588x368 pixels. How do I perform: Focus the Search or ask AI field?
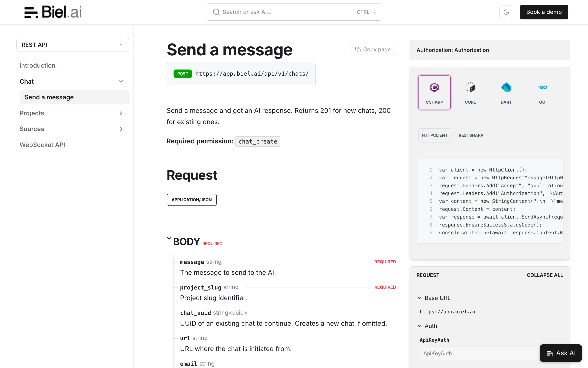coord(294,12)
